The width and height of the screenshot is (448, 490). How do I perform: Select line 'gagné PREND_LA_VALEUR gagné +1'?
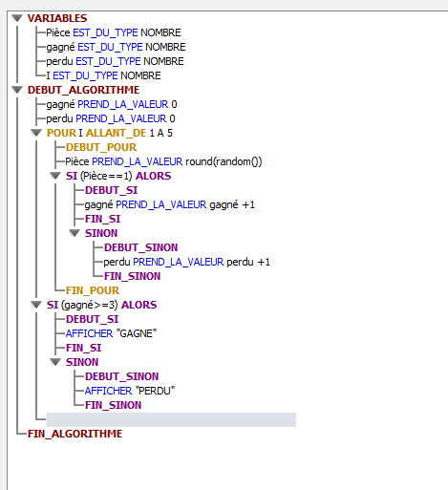pos(170,204)
